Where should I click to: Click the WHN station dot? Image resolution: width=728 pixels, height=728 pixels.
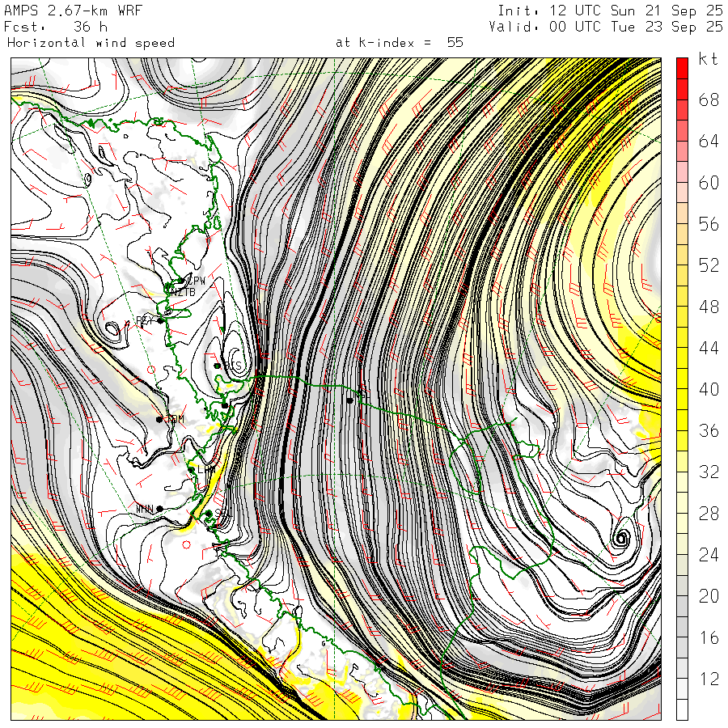(159, 508)
